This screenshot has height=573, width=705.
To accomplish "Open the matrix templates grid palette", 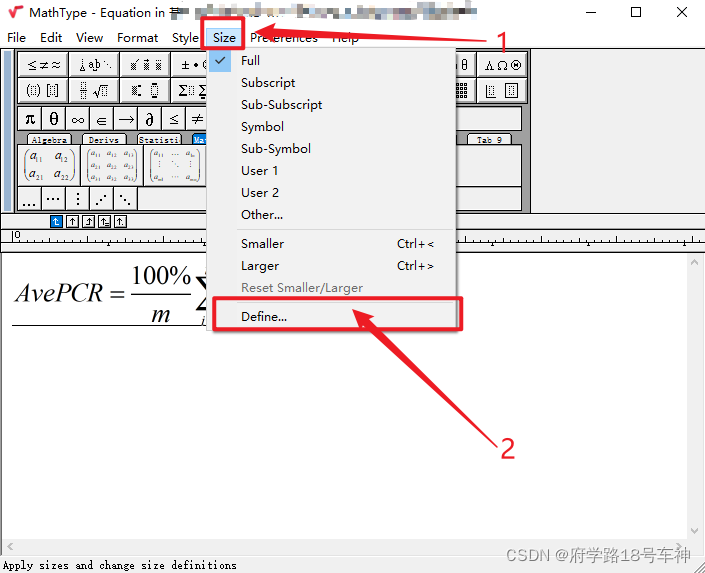I will pyautogui.click(x=465, y=90).
